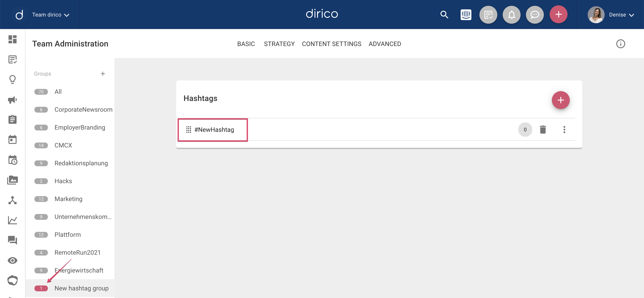644x298 pixels.
Task: Open the tasks button in the header
Action: (x=488, y=15)
